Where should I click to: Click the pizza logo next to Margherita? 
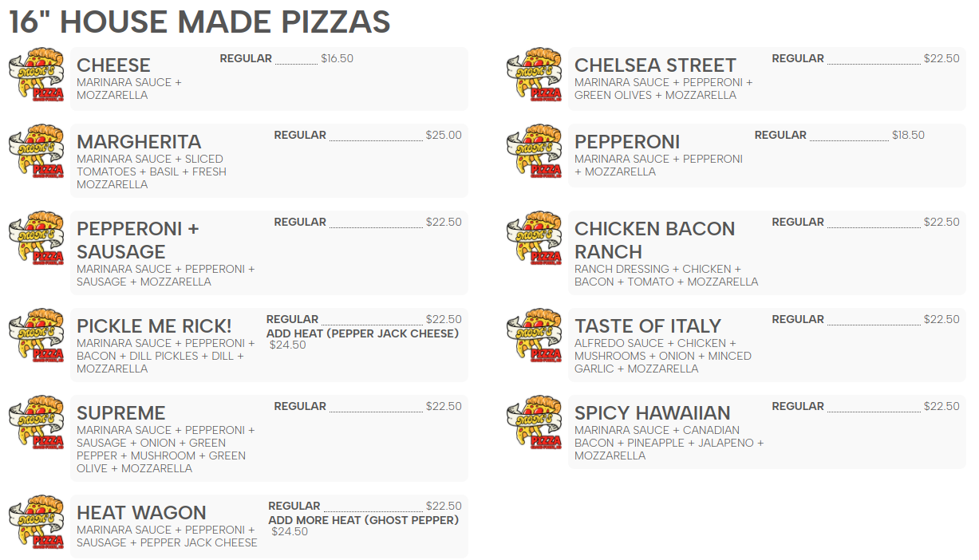[37, 152]
